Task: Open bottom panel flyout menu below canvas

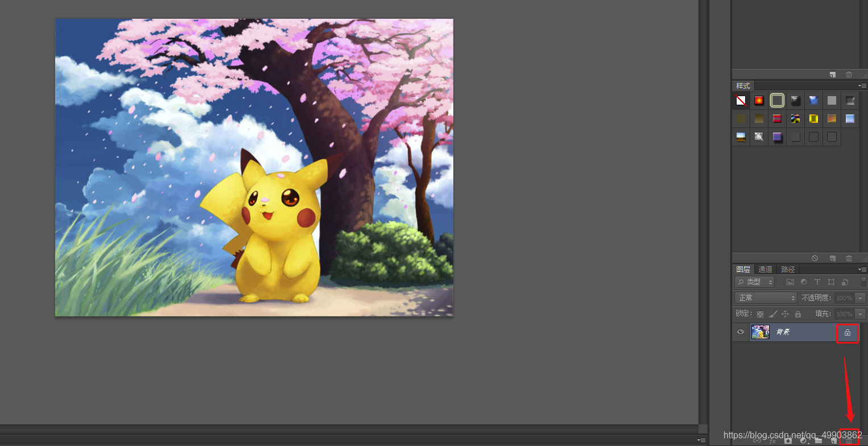Action: [702, 440]
